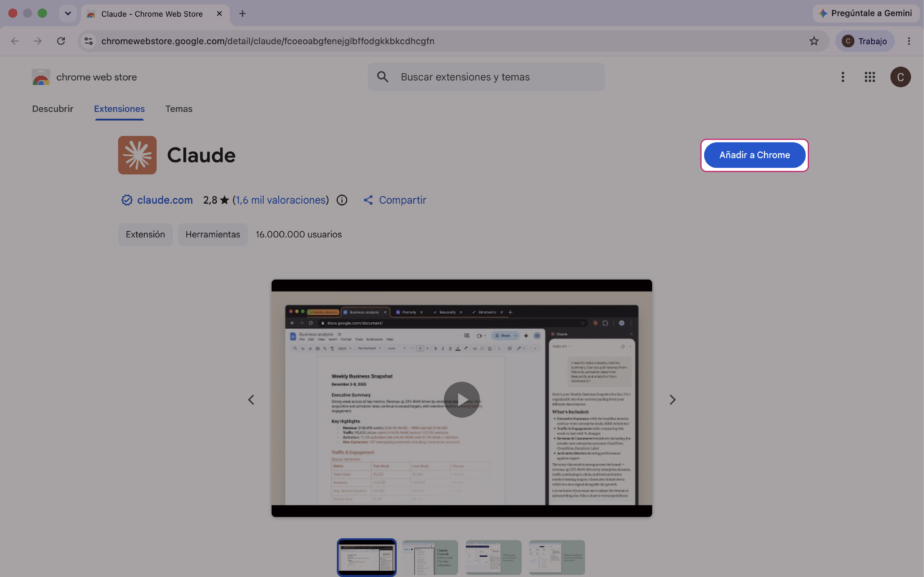924x577 pixels.
Task: Click the Compartir link text
Action: [402, 200]
